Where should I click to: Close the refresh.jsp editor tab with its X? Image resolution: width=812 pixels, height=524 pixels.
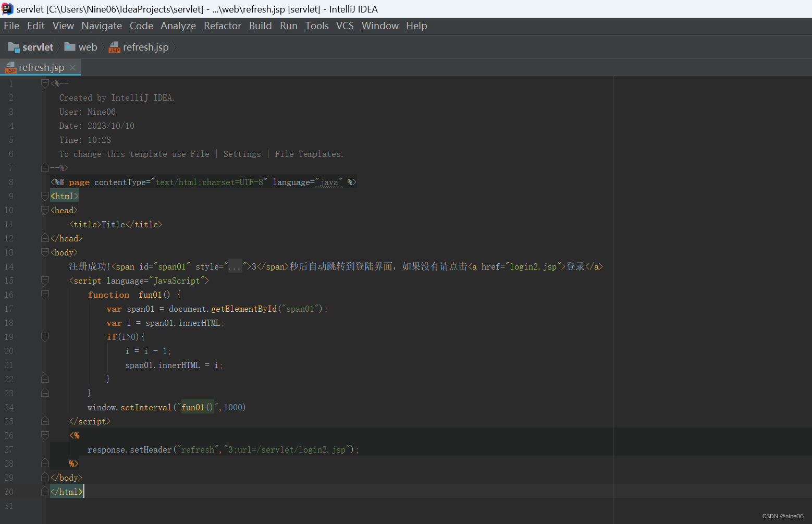pos(72,67)
